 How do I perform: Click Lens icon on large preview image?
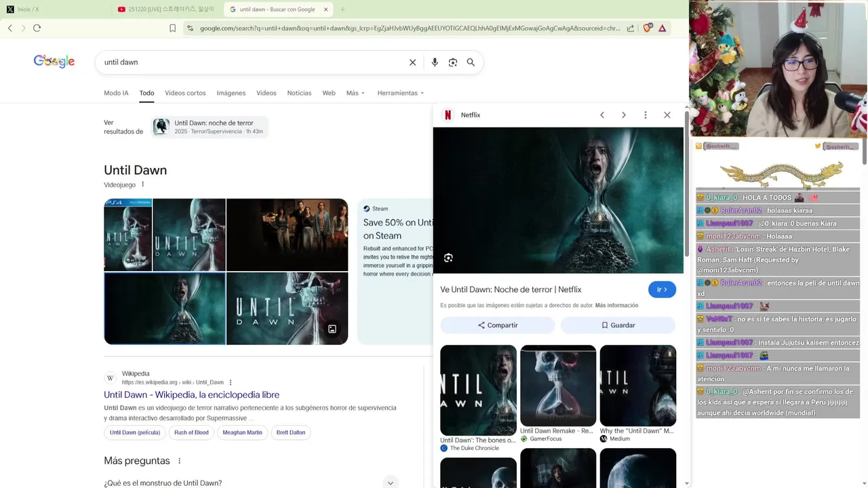tap(448, 258)
